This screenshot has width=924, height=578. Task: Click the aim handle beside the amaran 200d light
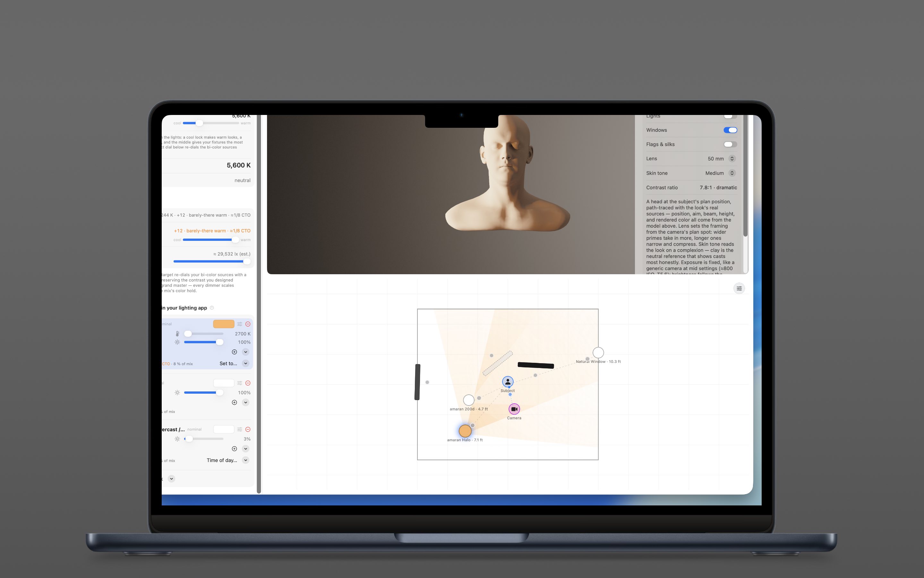point(479,398)
